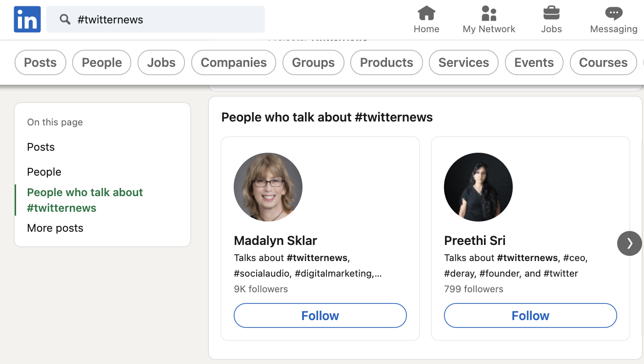This screenshot has width=644, height=364.
Task: Open Preethi Sri's profile name link
Action: tap(475, 241)
